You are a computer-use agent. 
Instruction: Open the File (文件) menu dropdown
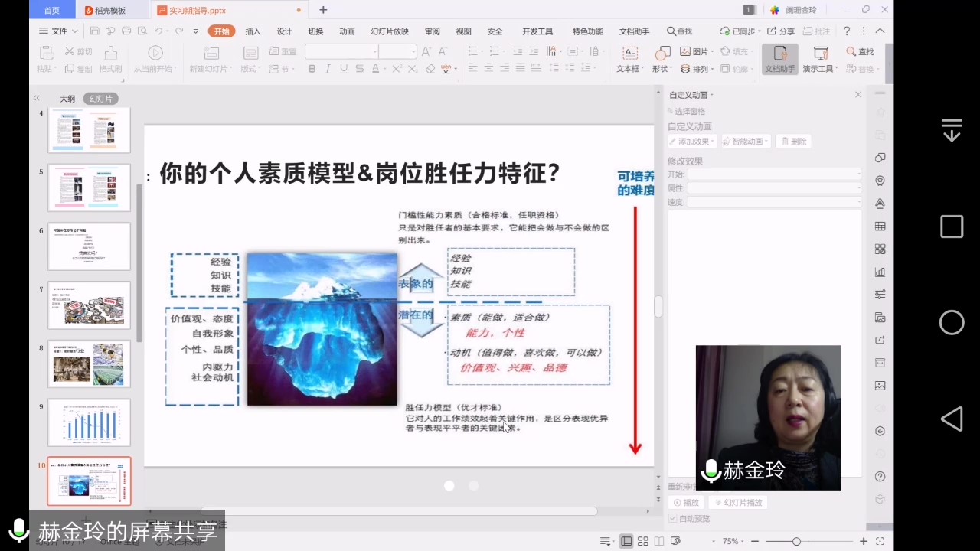pyautogui.click(x=58, y=31)
